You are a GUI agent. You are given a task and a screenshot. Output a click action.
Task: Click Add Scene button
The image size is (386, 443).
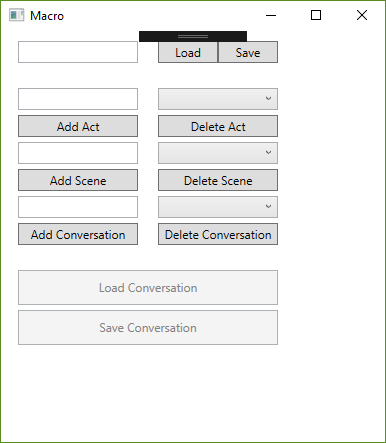78,180
